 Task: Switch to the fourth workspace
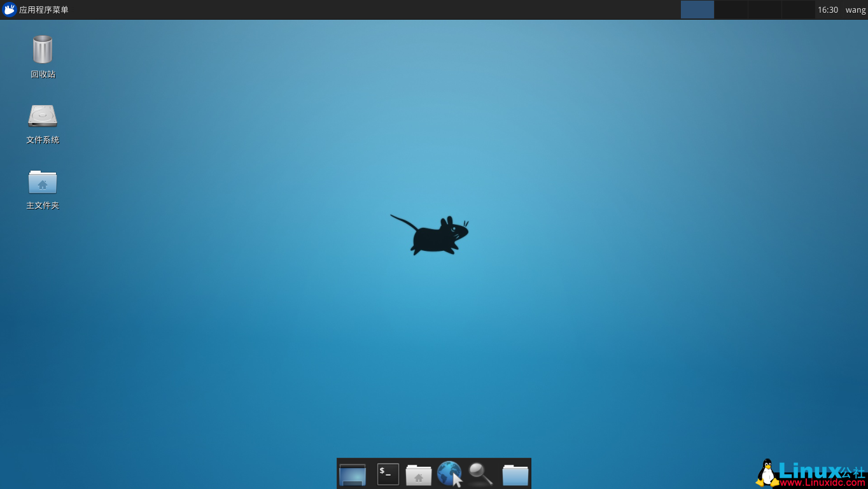(x=799, y=10)
